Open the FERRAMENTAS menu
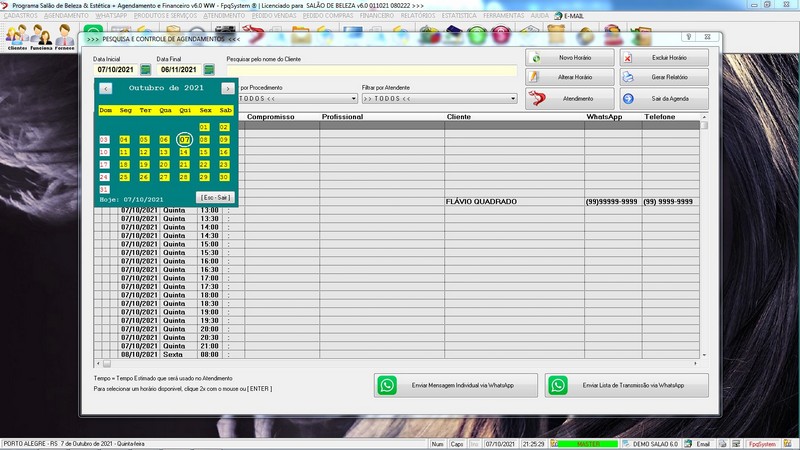800x450 pixels. (504, 16)
